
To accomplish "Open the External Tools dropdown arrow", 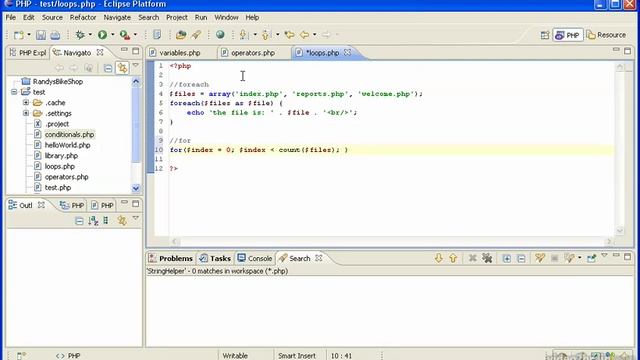I will pyautogui.click(x=135, y=35).
